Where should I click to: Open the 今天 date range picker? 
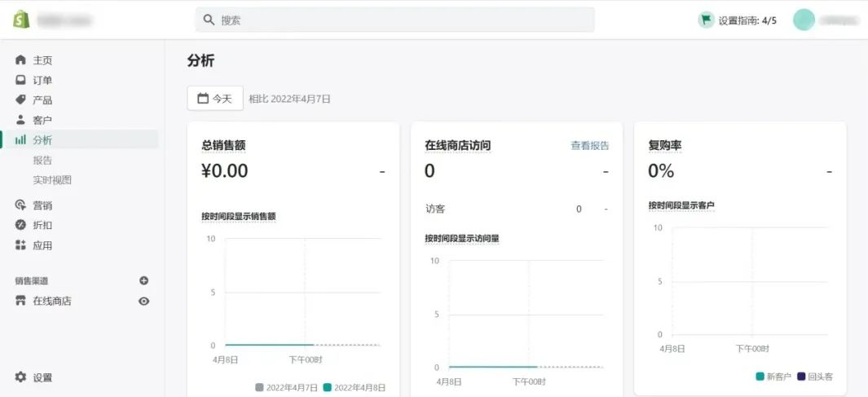click(x=215, y=99)
